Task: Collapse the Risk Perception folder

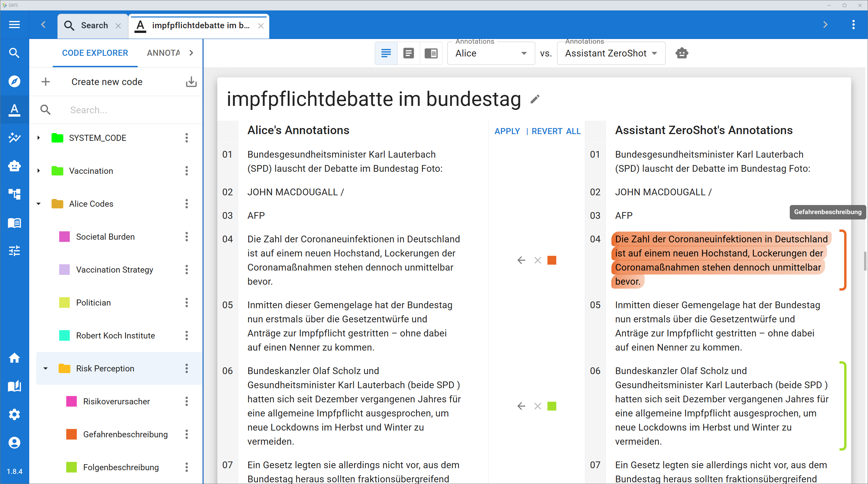Action: point(45,368)
